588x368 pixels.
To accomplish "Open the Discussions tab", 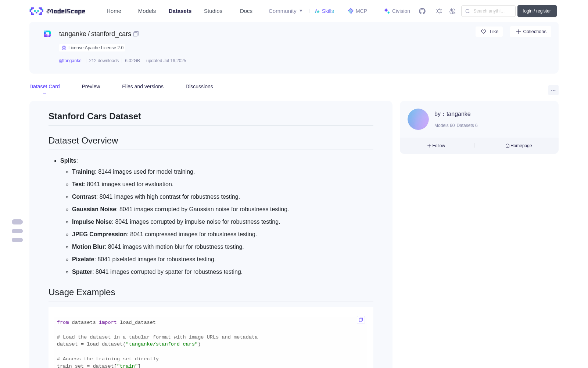I will (199, 86).
